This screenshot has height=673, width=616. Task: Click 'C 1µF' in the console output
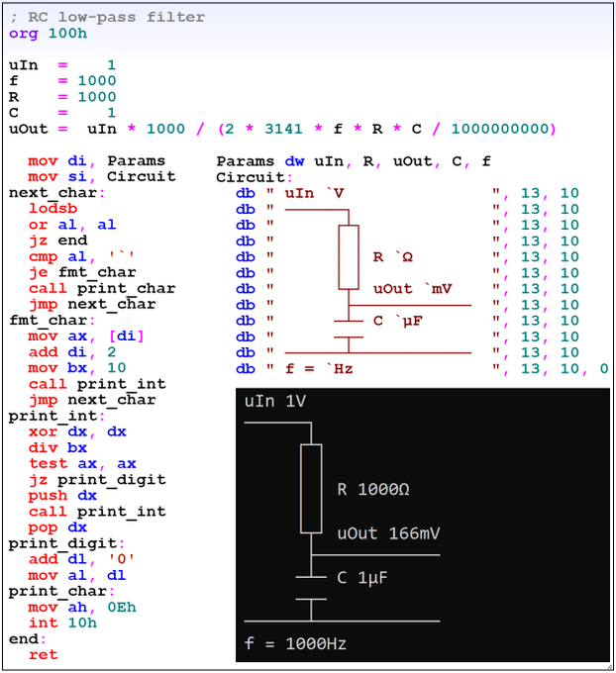click(362, 578)
